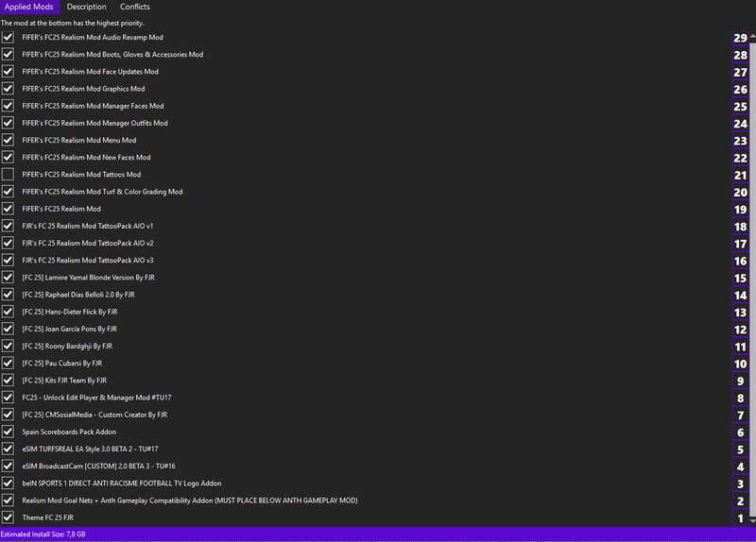This screenshot has height=542, width=756.
Task: Toggle TattooPack AIO v2 checkbox
Action: (x=8, y=244)
